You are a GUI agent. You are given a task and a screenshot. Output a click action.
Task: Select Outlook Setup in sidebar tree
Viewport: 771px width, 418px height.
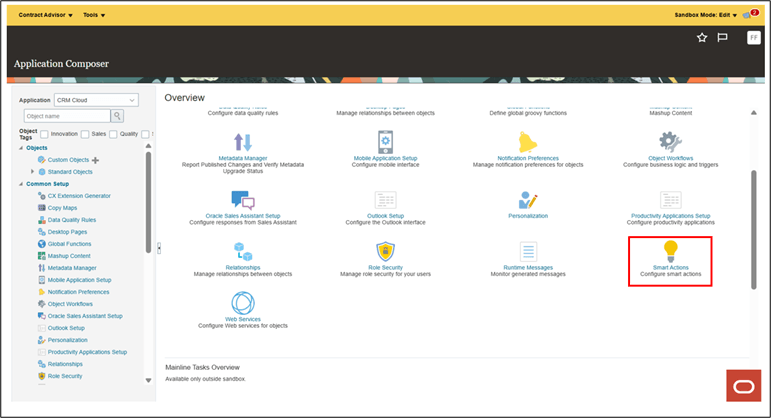tap(66, 328)
